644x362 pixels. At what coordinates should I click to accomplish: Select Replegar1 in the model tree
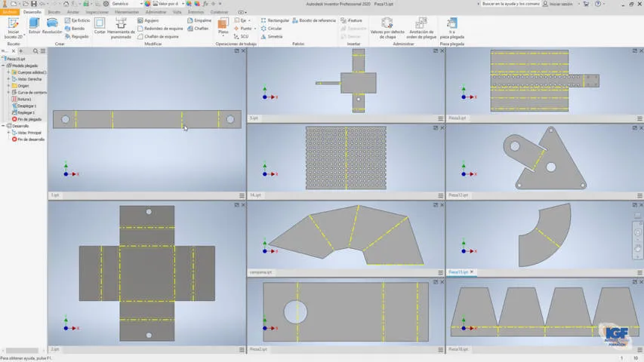click(23, 112)
